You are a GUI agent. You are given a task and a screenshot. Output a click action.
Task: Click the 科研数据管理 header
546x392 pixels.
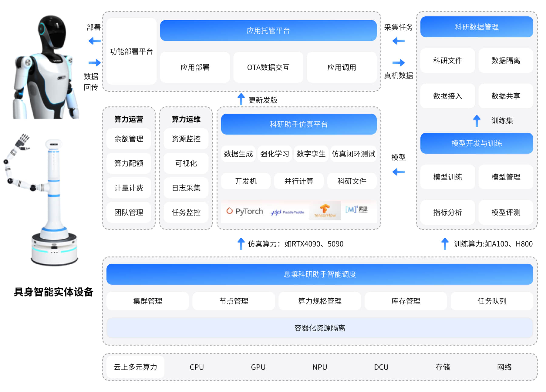[477, 27]
